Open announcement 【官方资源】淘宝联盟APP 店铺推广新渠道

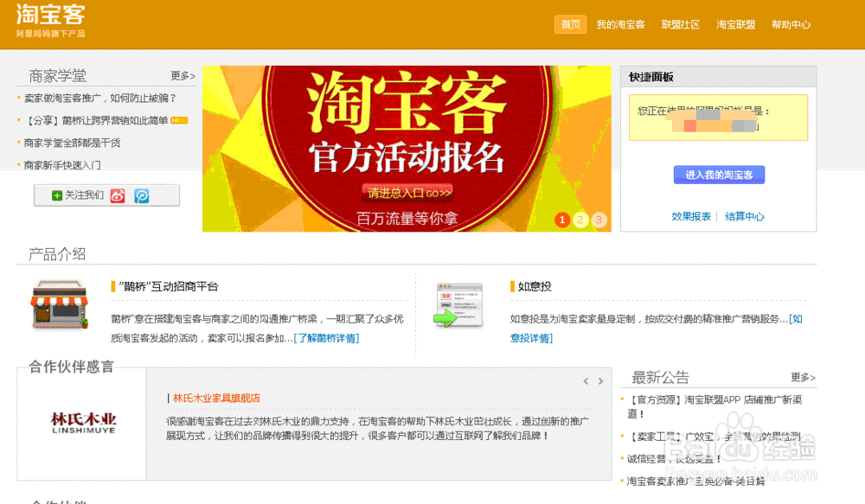coord(714,406)
